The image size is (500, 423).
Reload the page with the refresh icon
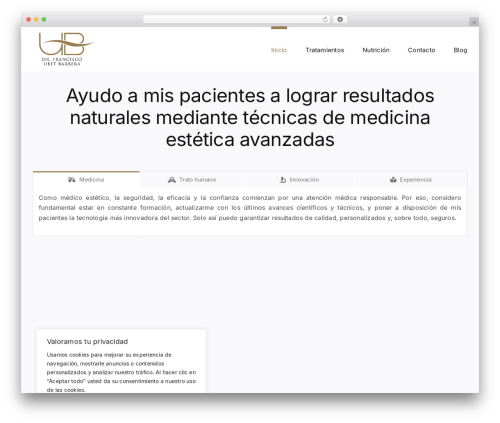pos(325,19)
